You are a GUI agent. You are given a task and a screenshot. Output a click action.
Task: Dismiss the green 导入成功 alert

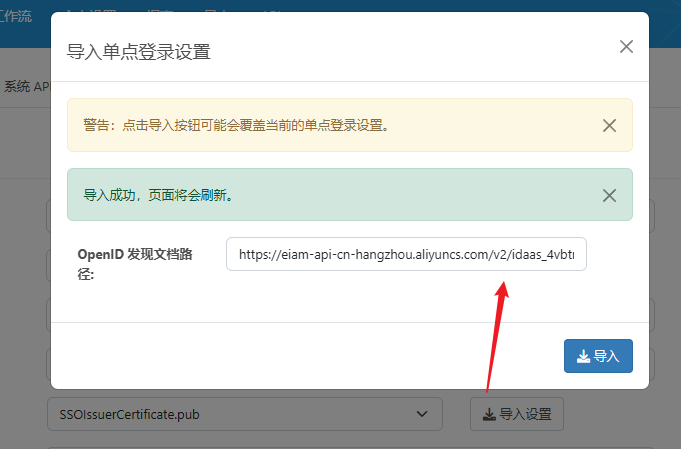pyautogui.click(x=609, y=195)
